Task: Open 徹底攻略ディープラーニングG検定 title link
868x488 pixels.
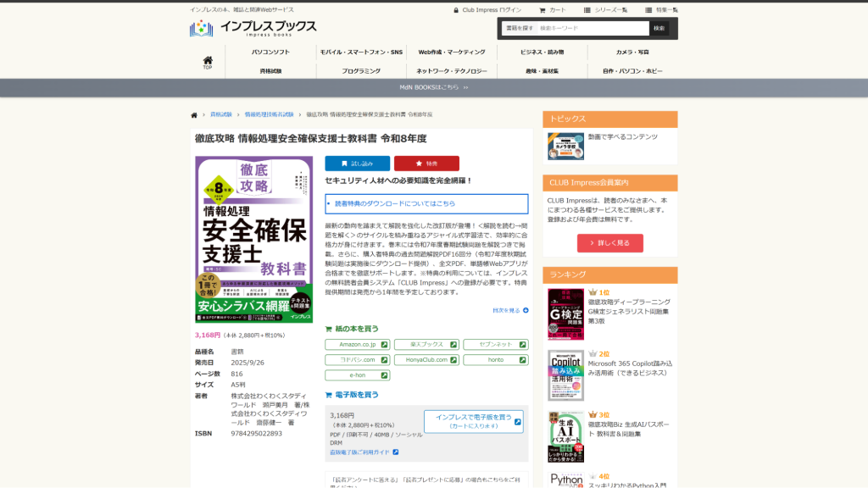Action: [x=629, y=312]
